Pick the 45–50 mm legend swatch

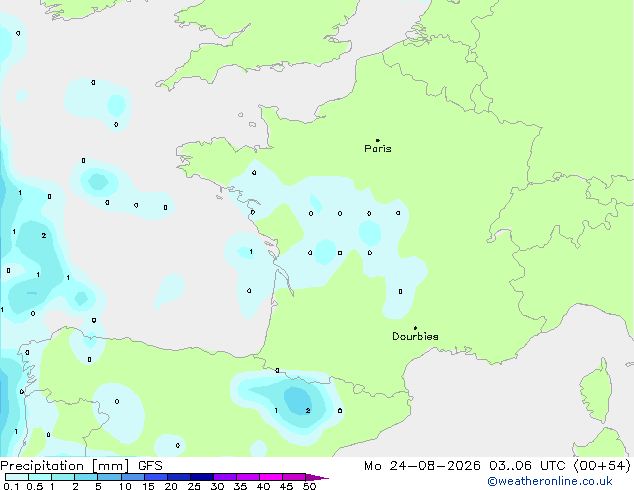tap(294, 477)
